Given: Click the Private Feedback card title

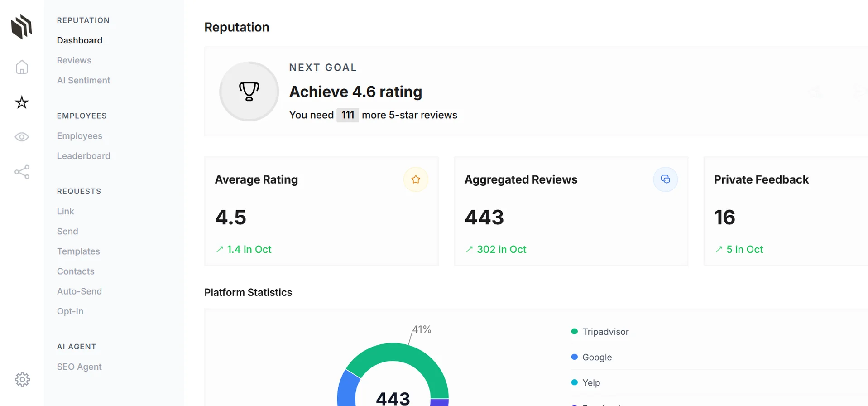Looking at the screenshot, I should click(x=761, y=179).
